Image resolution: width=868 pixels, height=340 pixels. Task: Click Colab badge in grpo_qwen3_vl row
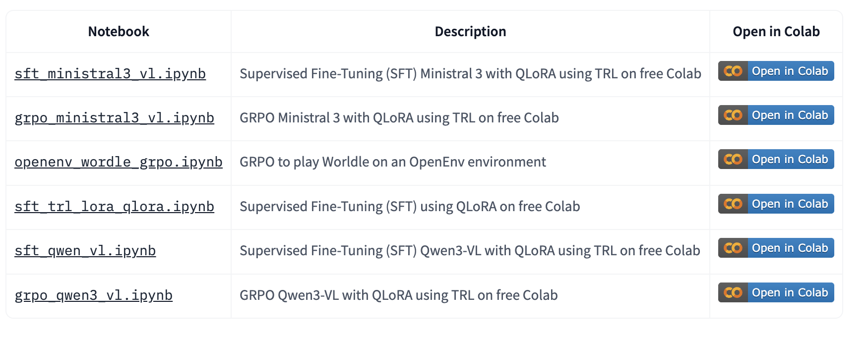[x=776, y=292]
